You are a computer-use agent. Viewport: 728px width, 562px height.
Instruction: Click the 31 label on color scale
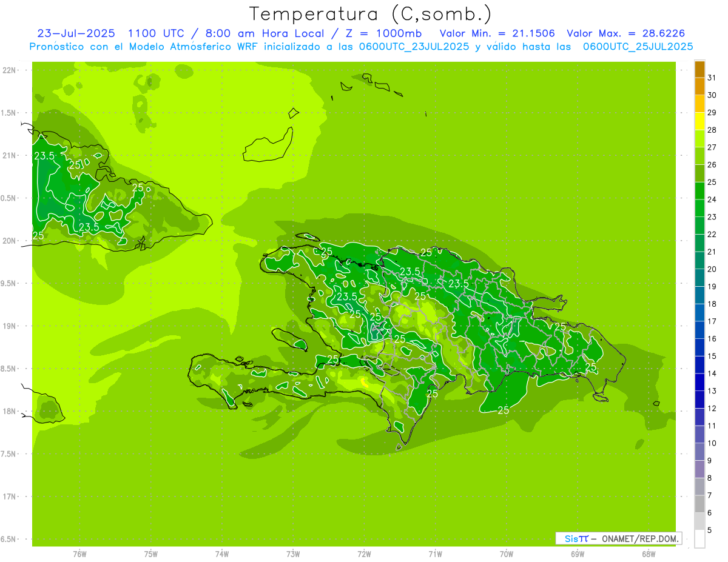pos(712,78)
